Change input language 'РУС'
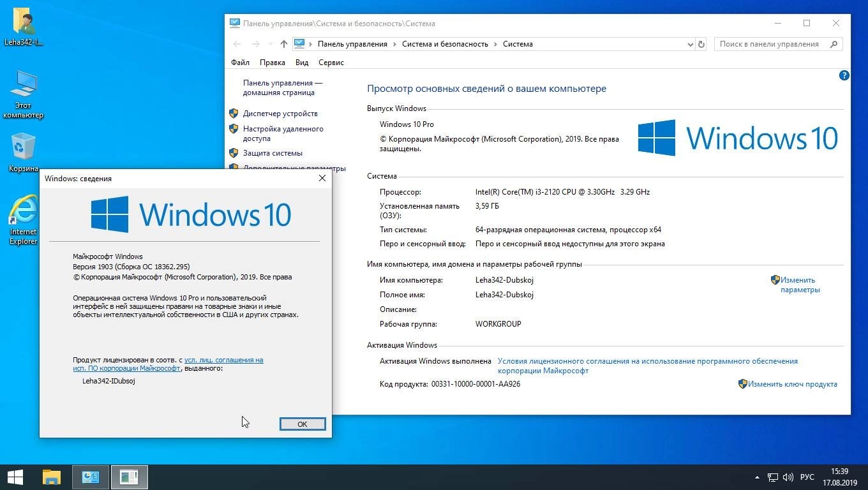This screenshot has width=868, height=490. coord(807,477)
